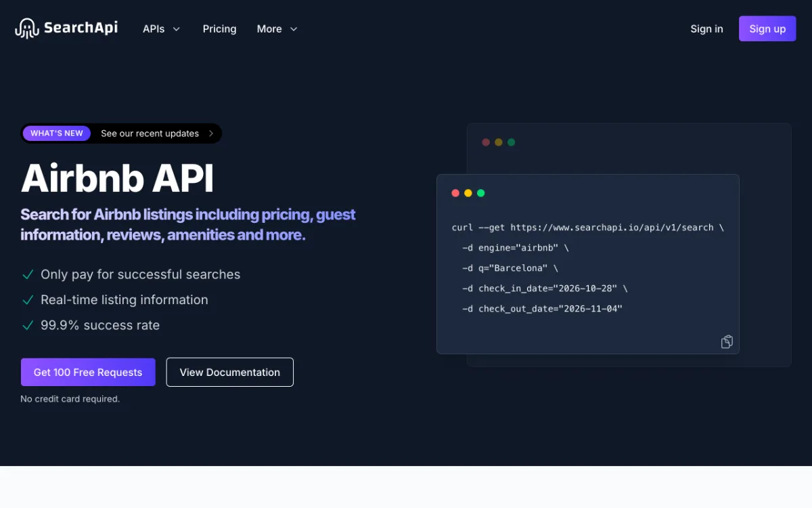The image size is (812, 508).
Task: Click checkmark icon beside 'Real-time listing information'
Action: [x=28, y=299]
